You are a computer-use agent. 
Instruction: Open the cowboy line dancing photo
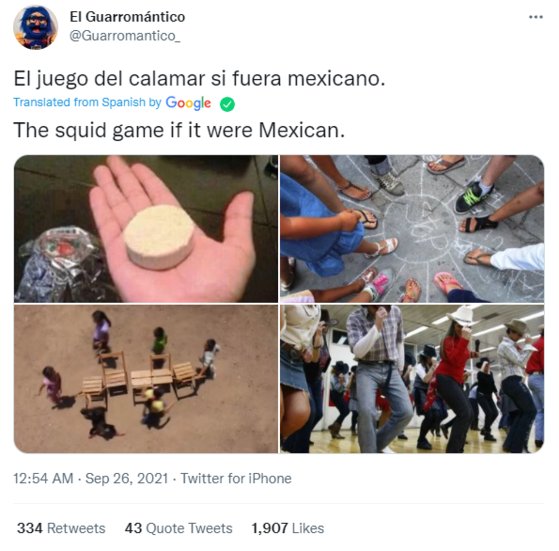(412, 379)
